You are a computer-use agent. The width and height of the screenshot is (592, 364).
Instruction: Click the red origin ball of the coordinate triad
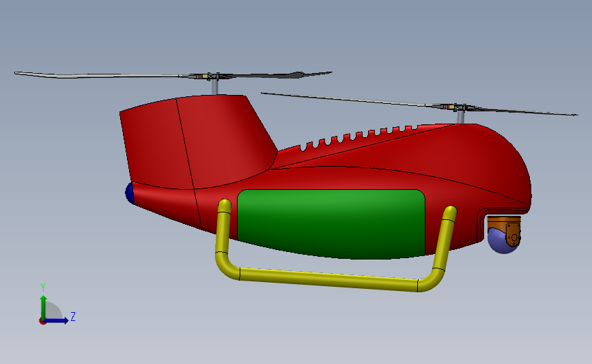pyautogui.click(x=42, y=322)
